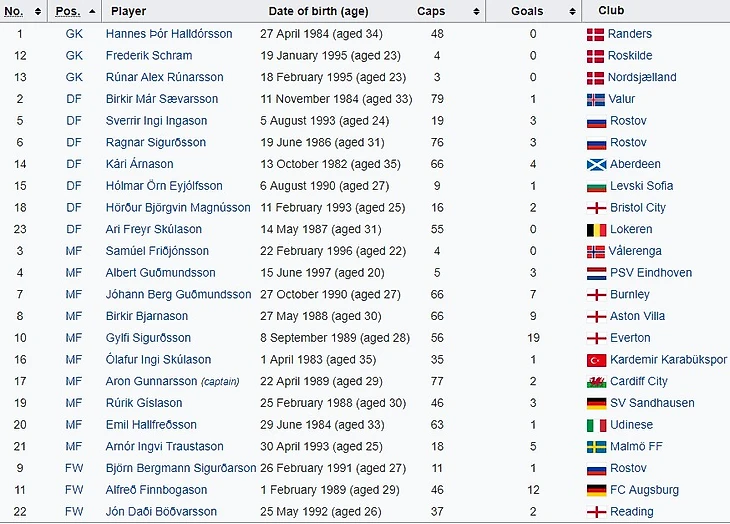The width and height of the screenshot is (730, 524).
Task: Click the Swedish flag beside Malmö FF
Action: click(595, 447)
